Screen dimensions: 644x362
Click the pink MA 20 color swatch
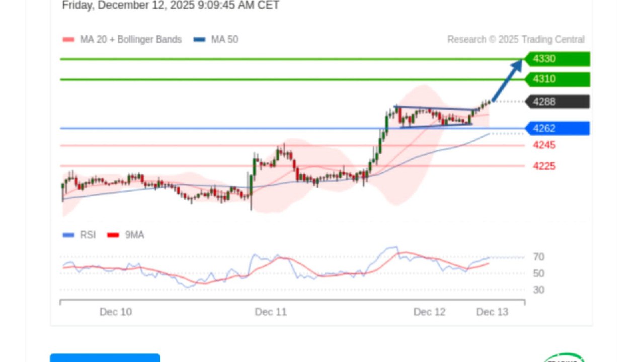pos(68,40)
